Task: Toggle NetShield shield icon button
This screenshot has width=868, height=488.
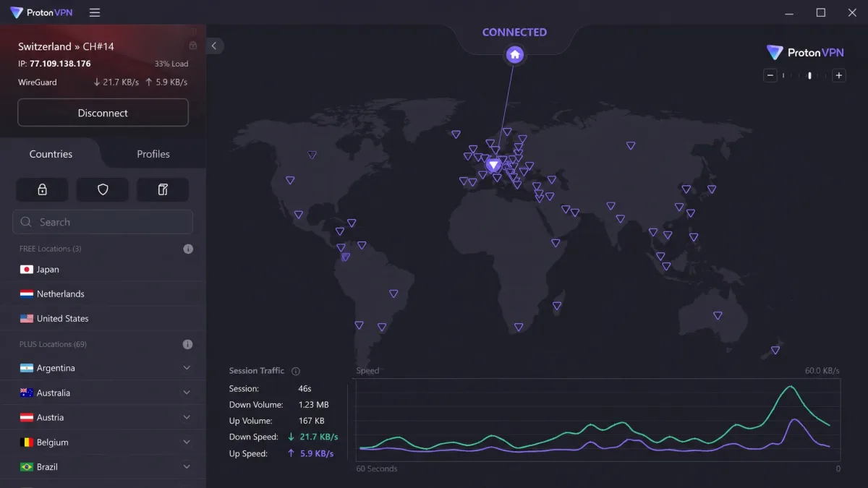Action: click(x=103, y=189)
